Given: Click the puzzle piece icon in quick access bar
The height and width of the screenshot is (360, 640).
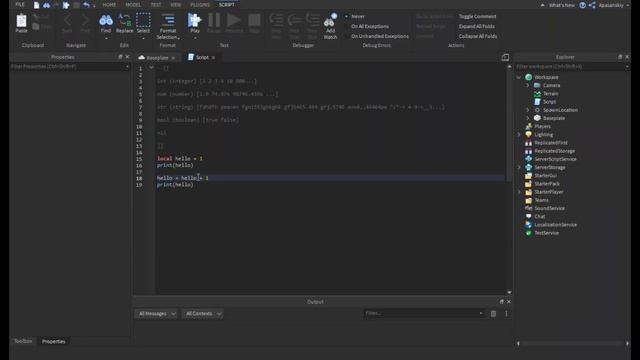Looking at the screenshot, I should click(66, 5).
